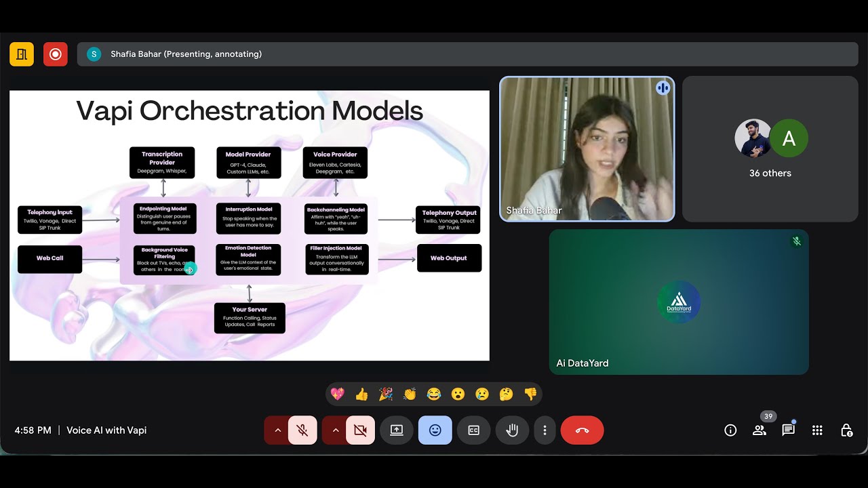This screenshot has height=488, width=868.
Task: Send the clapping hands reaction
Action: pos(410,394)
